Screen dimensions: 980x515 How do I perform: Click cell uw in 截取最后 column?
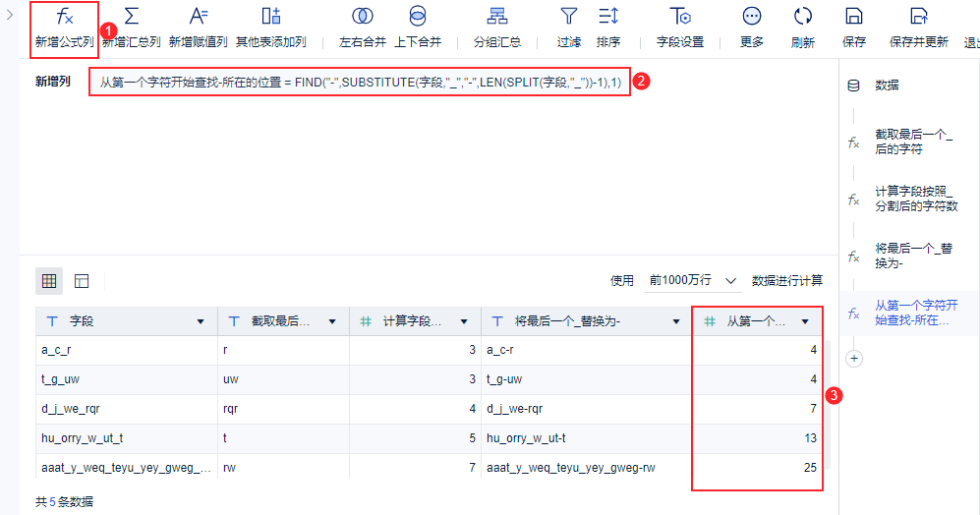coord(283,379)
